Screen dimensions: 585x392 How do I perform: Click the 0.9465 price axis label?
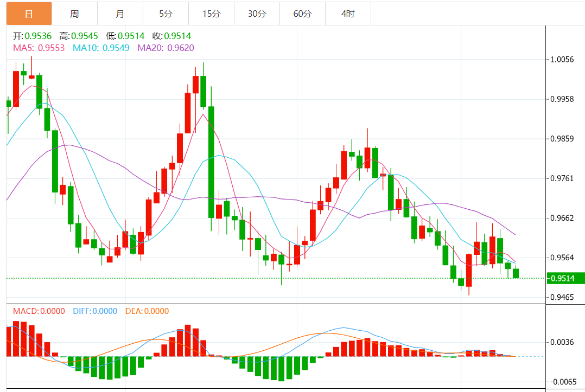tap(562, 297)
